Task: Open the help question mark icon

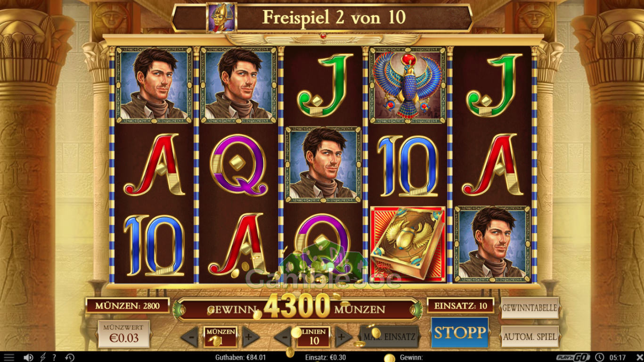Action: pos(54,357)
